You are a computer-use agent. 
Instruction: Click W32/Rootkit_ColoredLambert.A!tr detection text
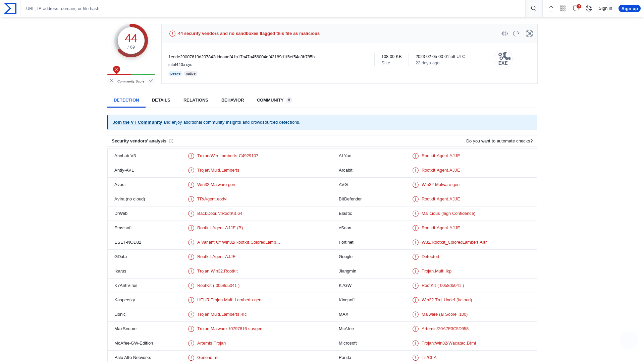coord(454,242)
